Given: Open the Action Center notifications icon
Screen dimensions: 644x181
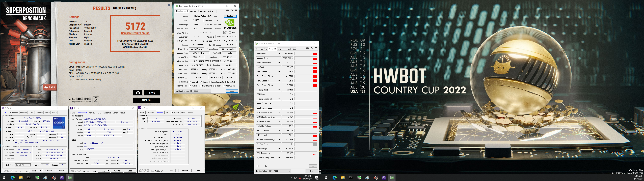Looking at the screenshot, I should pyautogui.click(x=317, y=178).
